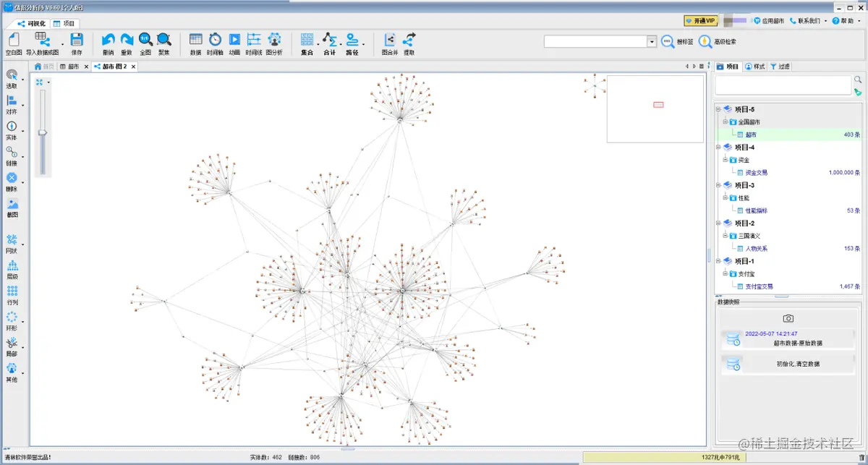Click the canvas zoom slider handle
Viewport: 868px width, 465px height.
(x=43, y=132)
